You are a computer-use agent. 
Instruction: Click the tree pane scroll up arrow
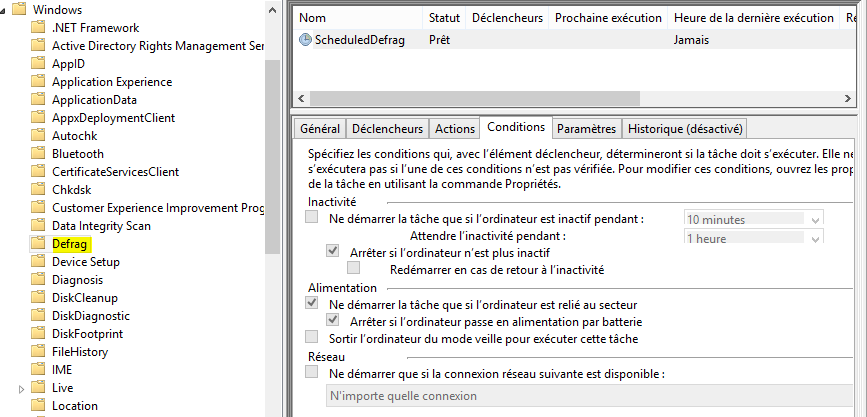tap(272, 10)
